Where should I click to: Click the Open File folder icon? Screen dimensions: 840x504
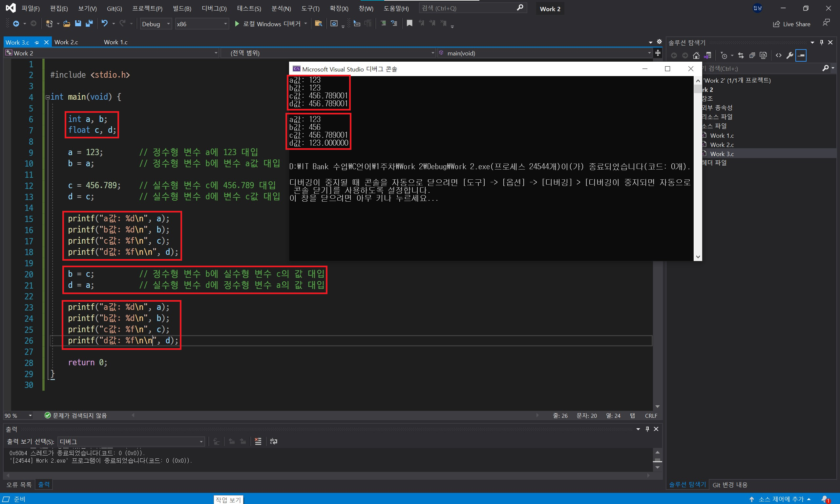pos(67,23)
